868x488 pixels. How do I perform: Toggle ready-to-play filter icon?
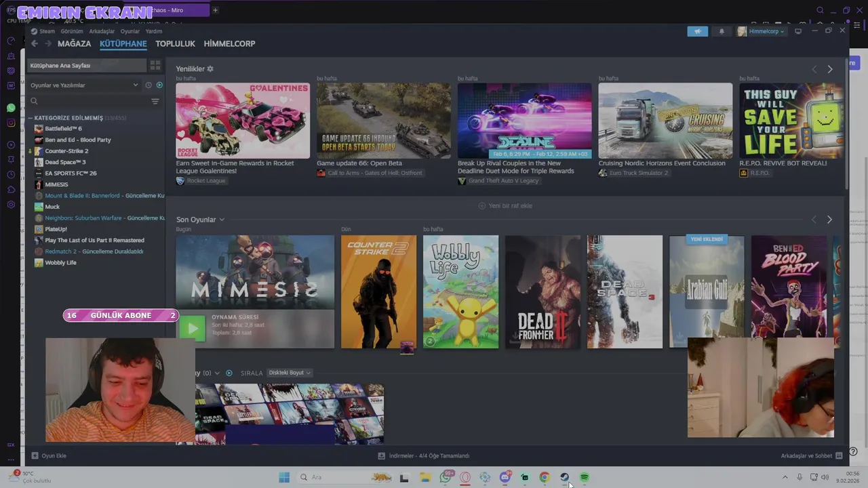159,85
